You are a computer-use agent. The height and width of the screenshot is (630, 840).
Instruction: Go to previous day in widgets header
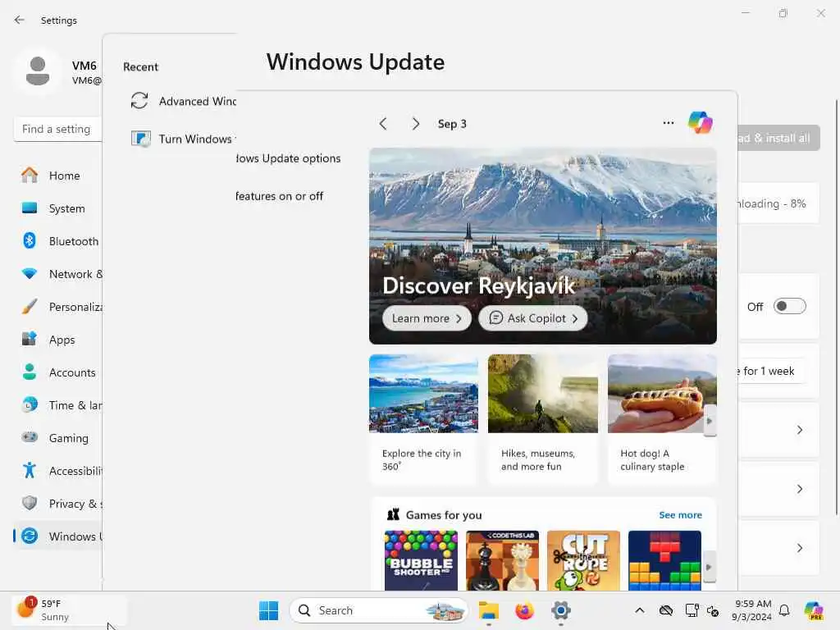383,124
